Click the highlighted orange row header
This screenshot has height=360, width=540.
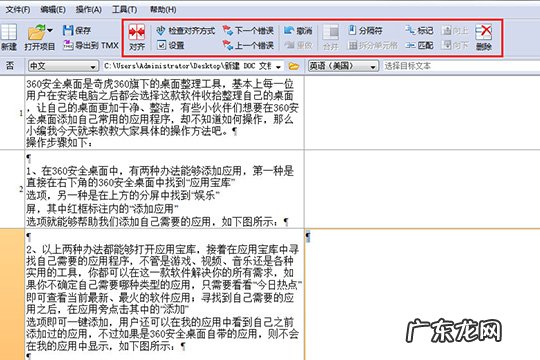click(12, 295)
